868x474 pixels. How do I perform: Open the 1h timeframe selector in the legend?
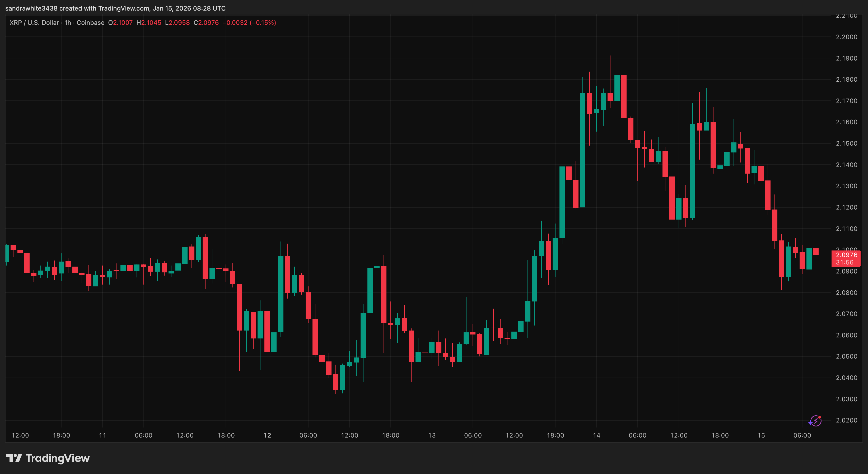[67, 22]
